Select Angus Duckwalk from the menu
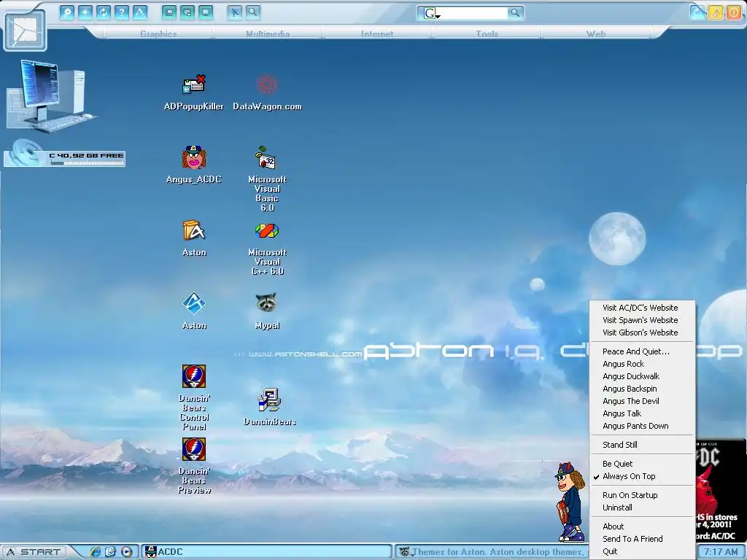 tap(642, 376)
